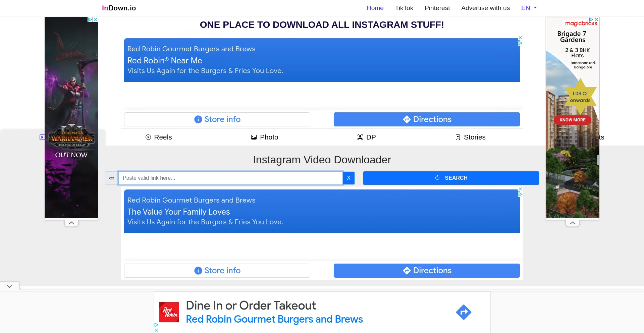Close the bottom banner ad
The width and height of the screenshot is (644, 333).
[156, 330]
